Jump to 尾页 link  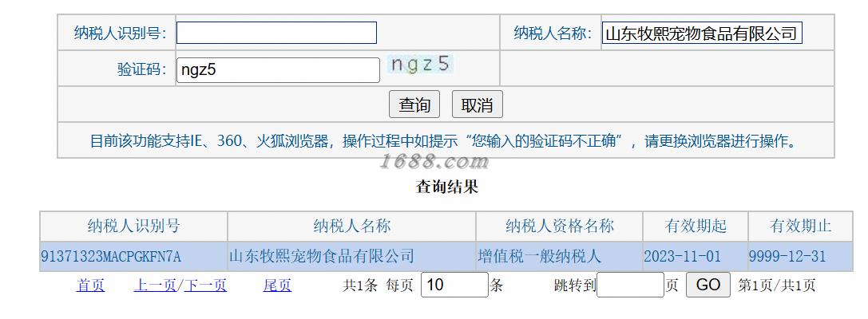(x=277, y=286)
